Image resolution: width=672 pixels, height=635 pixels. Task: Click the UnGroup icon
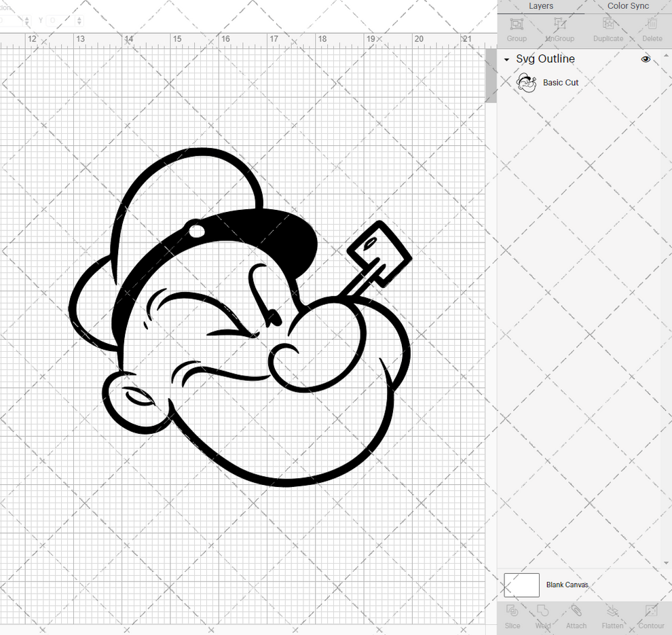[559, 29]
